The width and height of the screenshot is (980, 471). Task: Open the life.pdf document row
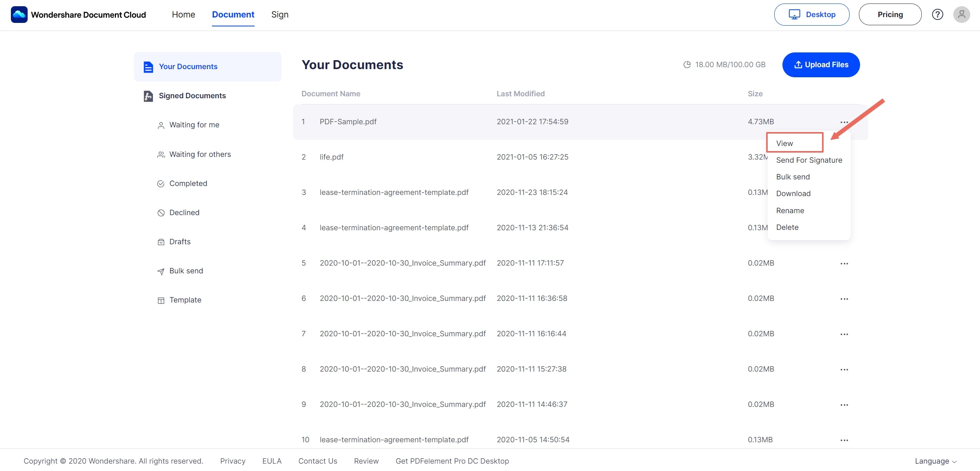(331, 157)
